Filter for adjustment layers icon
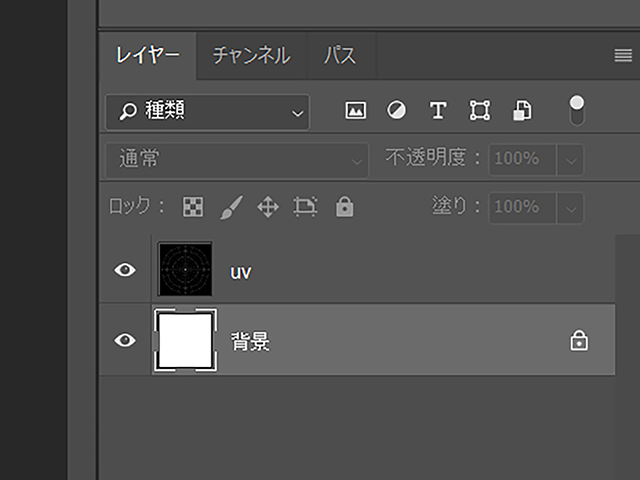This screenshot has width=640, height=480. pyautogui.click(x=396, y=110)
